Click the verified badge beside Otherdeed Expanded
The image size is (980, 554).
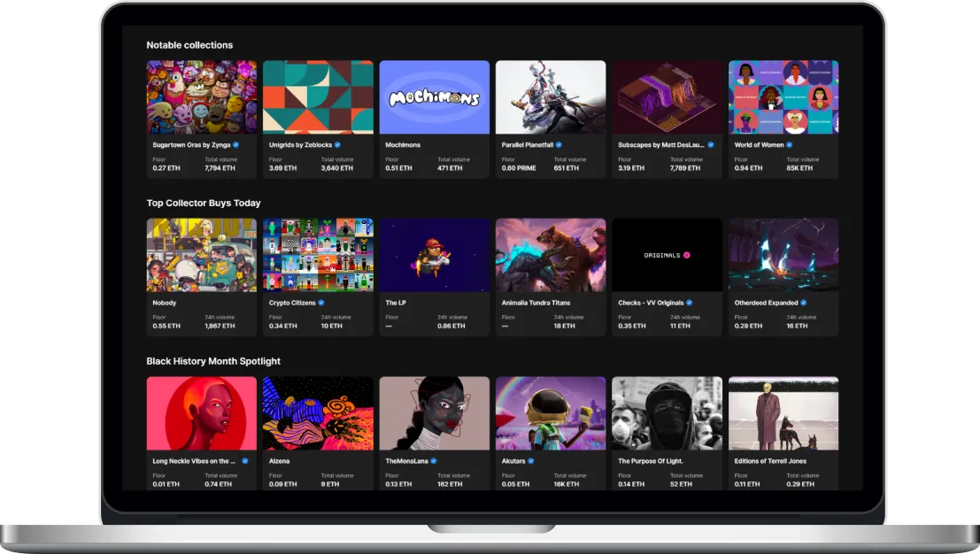(804, 303)
